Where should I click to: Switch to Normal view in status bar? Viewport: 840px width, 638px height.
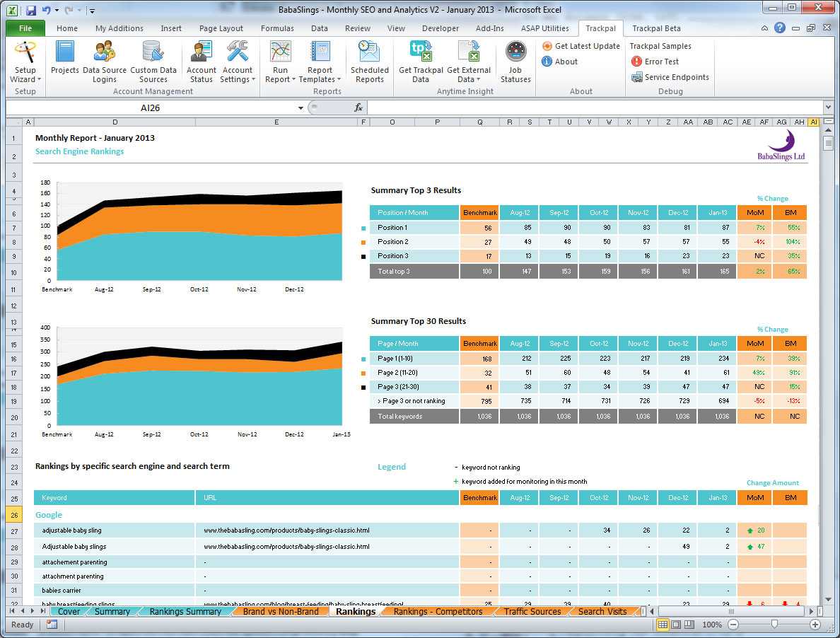point(663,625)
